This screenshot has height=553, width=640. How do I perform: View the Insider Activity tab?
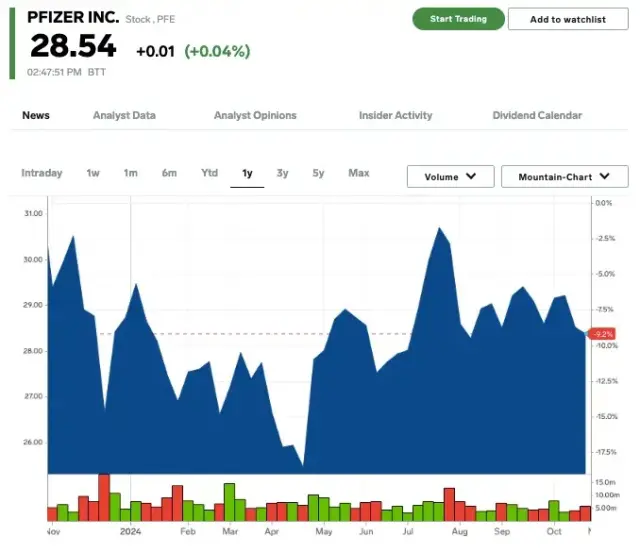(x=395, y=115)
